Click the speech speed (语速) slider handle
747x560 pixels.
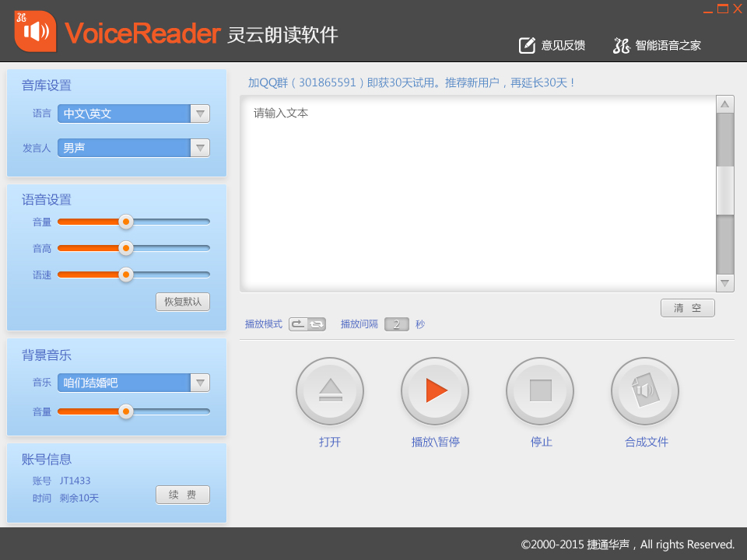(126, 275)
